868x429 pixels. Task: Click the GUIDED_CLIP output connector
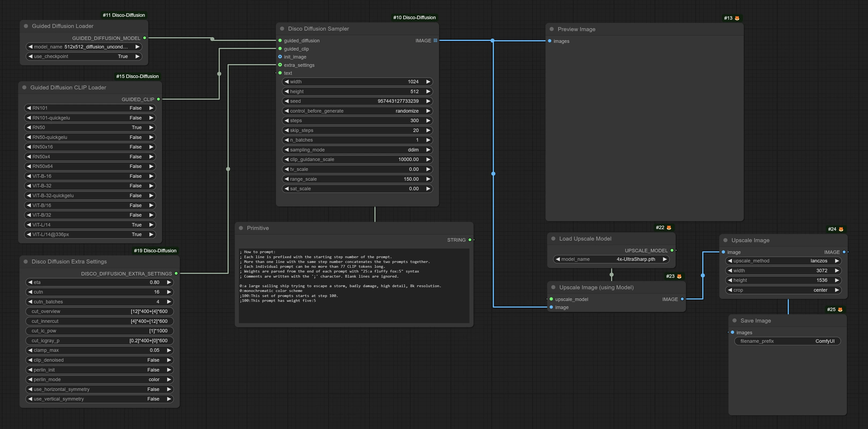pyautogui.click(x=158, y=99)
